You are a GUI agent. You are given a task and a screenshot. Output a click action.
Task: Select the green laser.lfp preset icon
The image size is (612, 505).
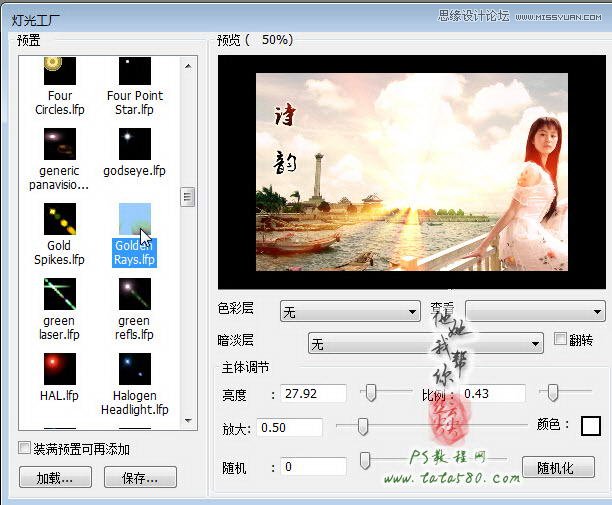(x=60, y=294)
